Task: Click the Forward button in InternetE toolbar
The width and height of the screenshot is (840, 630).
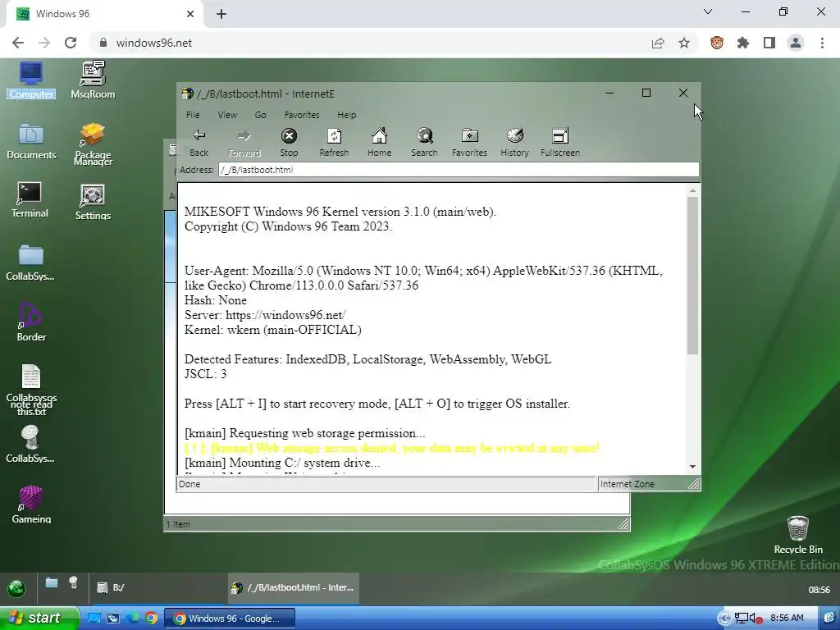Action: click(244, 143)
